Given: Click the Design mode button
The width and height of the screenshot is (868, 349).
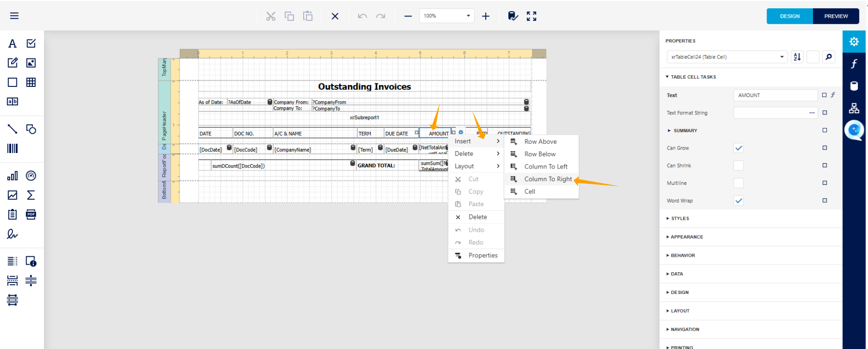Looking at the screenshot, I should tap(790, 16).
